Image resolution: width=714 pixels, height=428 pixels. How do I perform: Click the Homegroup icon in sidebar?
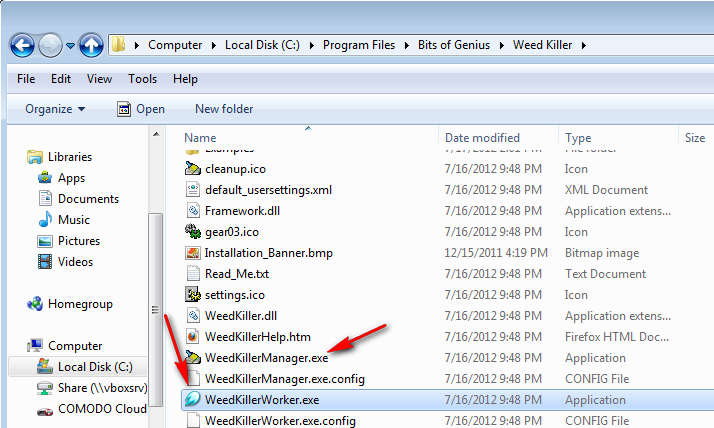tap(35, 304)
